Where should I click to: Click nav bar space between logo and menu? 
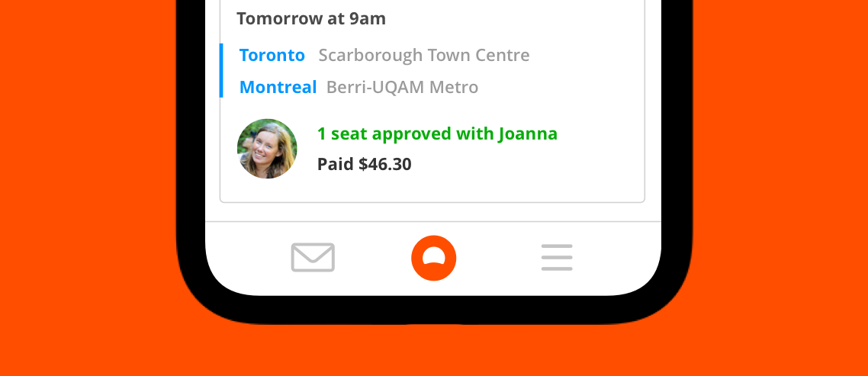coord(499,258)
